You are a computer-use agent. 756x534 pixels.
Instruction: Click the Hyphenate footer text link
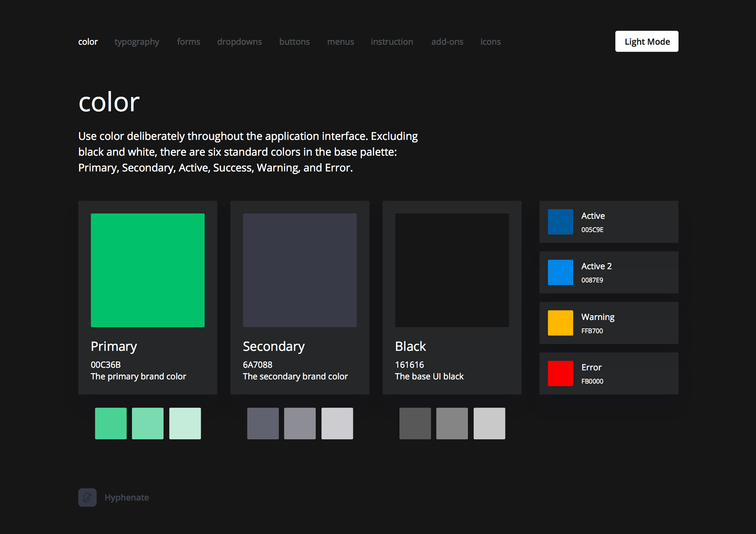pos(126,497)
